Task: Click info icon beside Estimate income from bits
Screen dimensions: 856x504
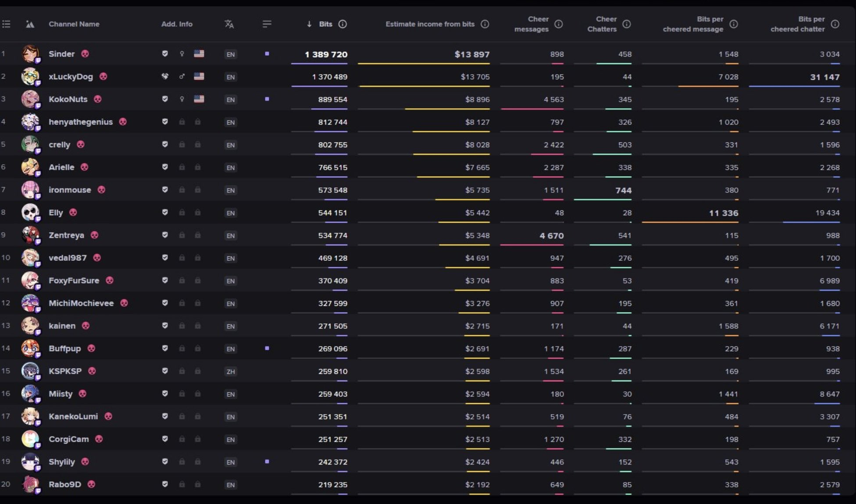Action: (485, 24)
